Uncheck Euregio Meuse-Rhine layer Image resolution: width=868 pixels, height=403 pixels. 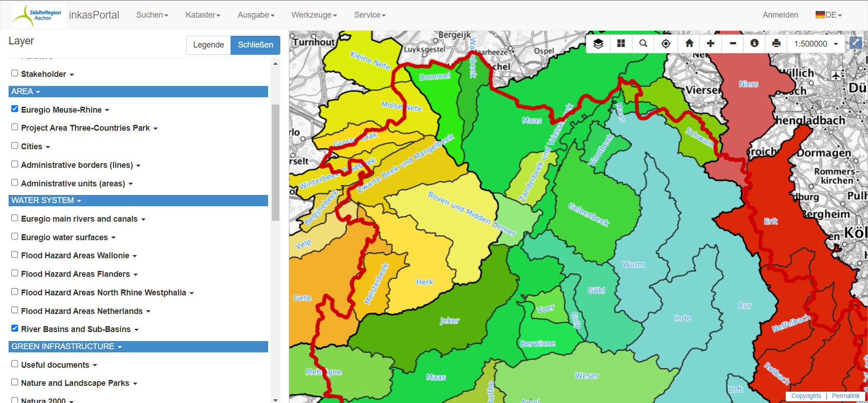[x=15, y=109]
